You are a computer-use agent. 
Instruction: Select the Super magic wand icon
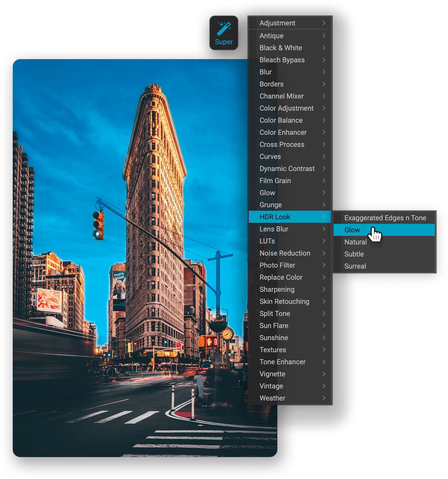point(224,32)
